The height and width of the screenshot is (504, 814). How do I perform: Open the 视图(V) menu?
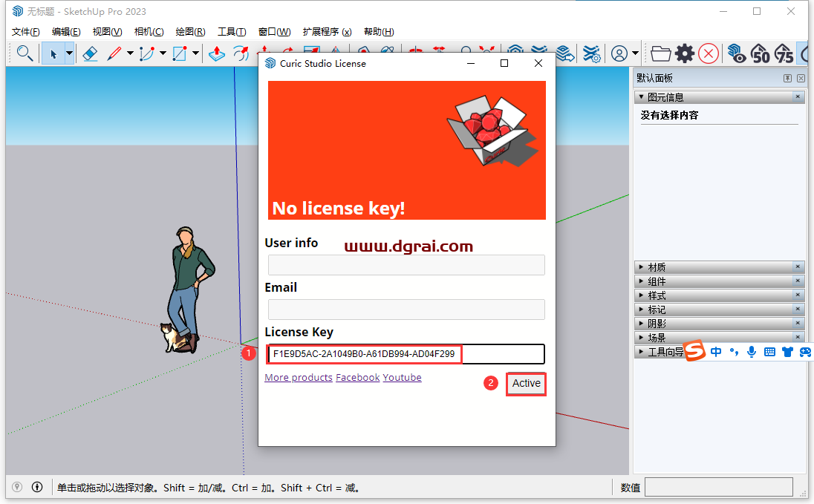pyautogui.click(x=107, y=32)
